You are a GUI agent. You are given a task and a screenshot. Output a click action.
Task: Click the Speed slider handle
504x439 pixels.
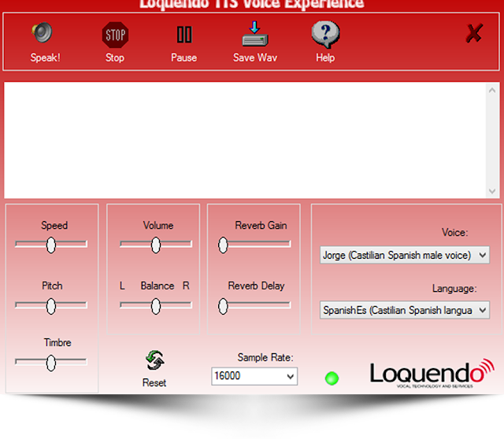click(x=50, y=245)
